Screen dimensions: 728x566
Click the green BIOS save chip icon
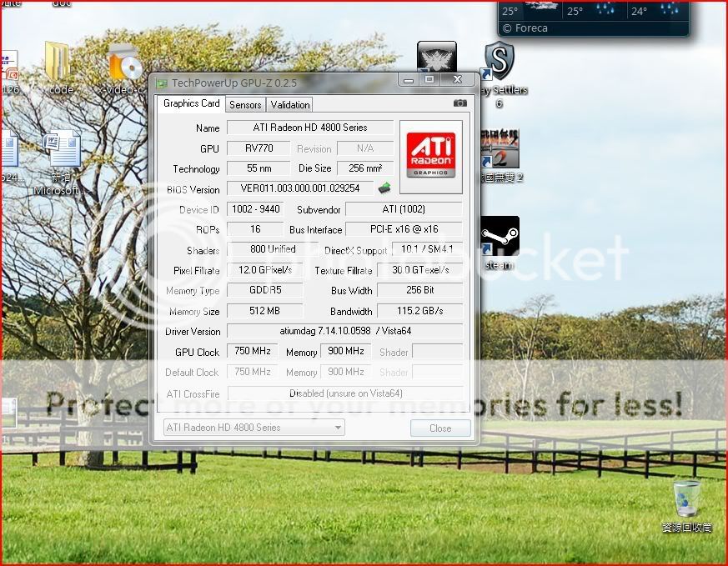384,188
